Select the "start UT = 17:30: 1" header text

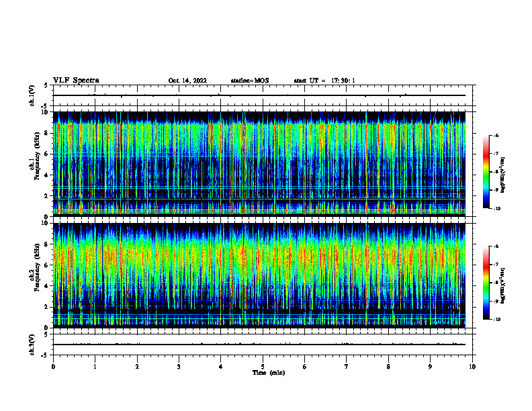tap(324, 81)
